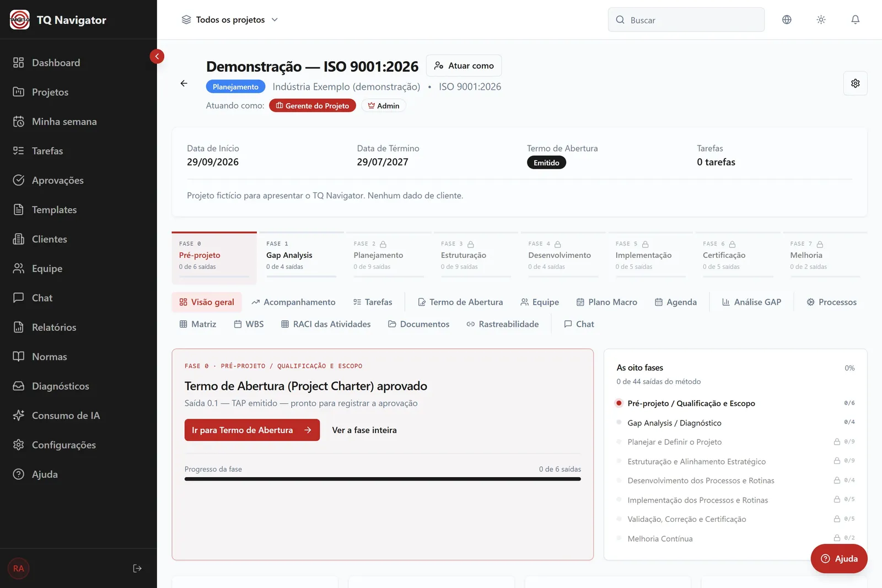Open the Plano Macro tab
This screenshot has height=588, width=882.
pyautogui.click(x=606, y=302)
